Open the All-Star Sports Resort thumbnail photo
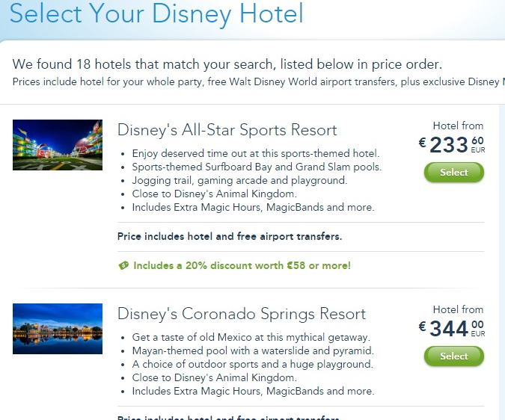Viewport: 505px width, 420px height. coord(58,145)
